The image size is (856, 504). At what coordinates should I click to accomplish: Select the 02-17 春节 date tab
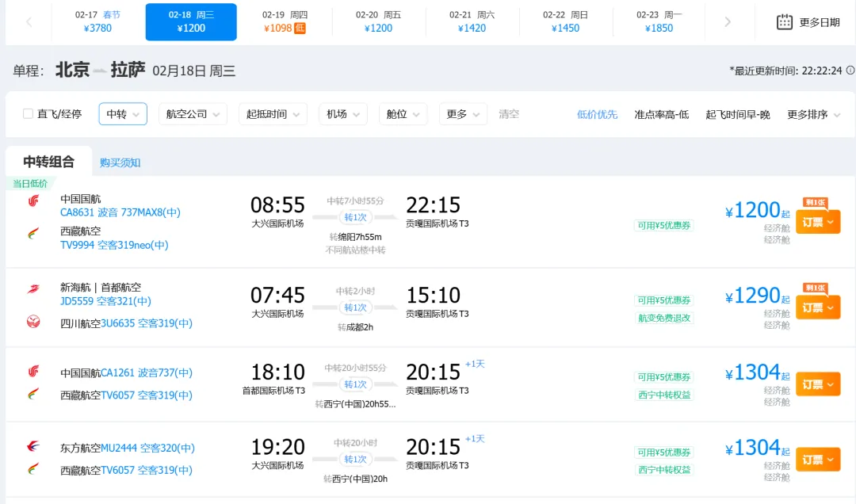pos(97,22)
